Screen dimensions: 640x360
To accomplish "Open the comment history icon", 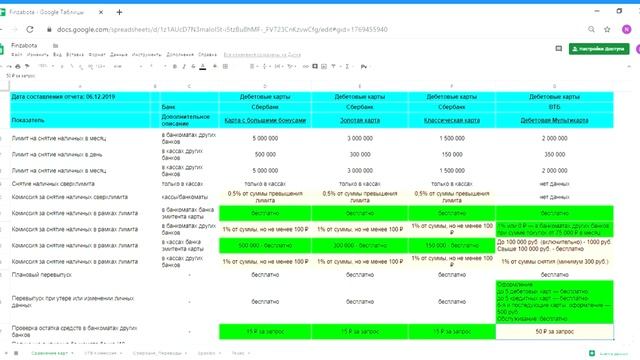I will (558, 49).
